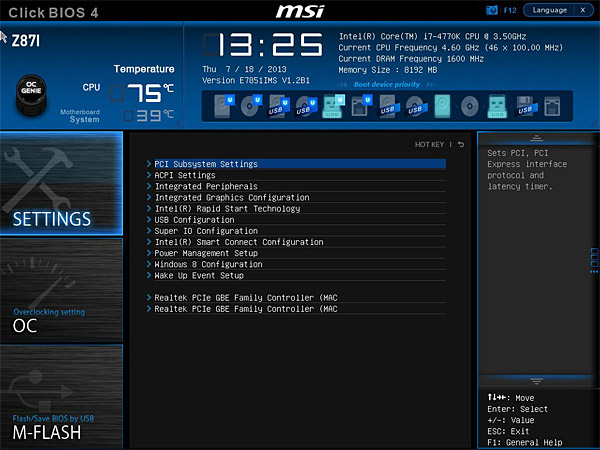Click the Memory Size : 8192 MB line
The width and height of the screenshot is (600, 450).
pyautogui.click(x=388, y=70)
